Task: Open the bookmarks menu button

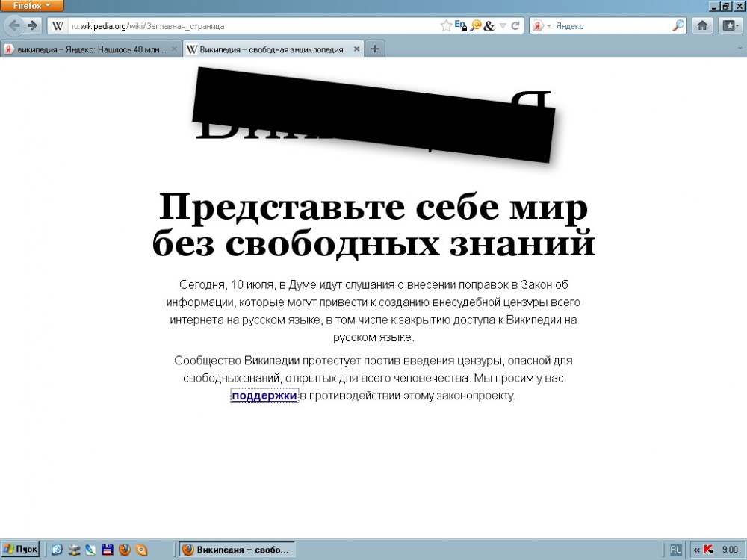Action: (x=728, y=25)
